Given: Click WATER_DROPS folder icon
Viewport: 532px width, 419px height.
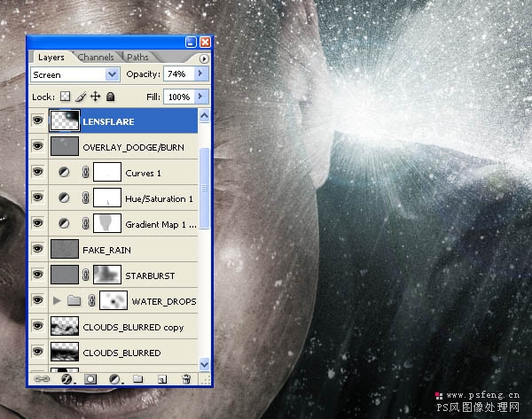Looking at the screenshot, I should 74,300.
